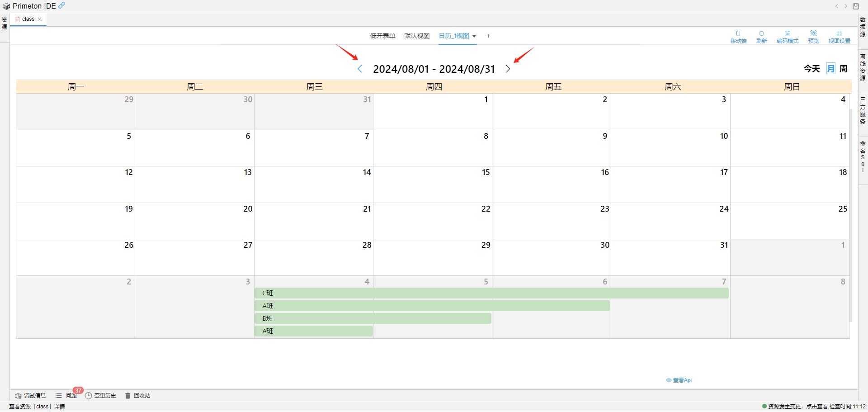
Task: Open 视图设置 view settings
Action: tap(840, 36)
